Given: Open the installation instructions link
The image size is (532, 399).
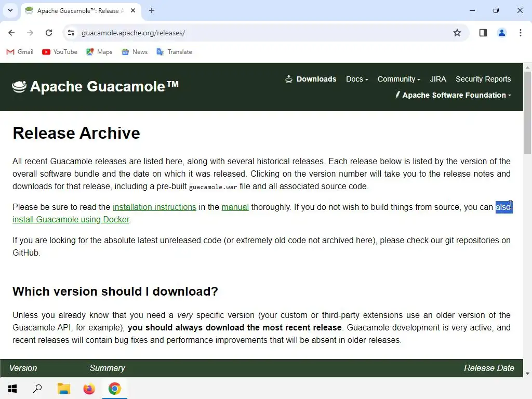Looking at the screenshot, I should pyautogui.click(x=154, y=207).
